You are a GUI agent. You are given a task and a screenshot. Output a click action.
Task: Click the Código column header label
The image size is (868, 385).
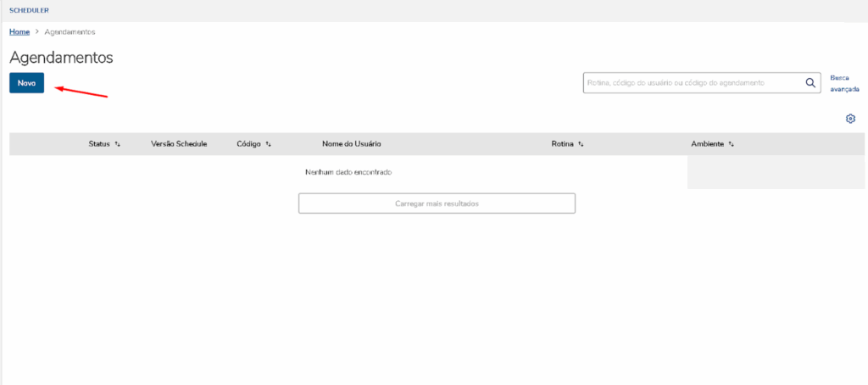[x=248, y=144]
